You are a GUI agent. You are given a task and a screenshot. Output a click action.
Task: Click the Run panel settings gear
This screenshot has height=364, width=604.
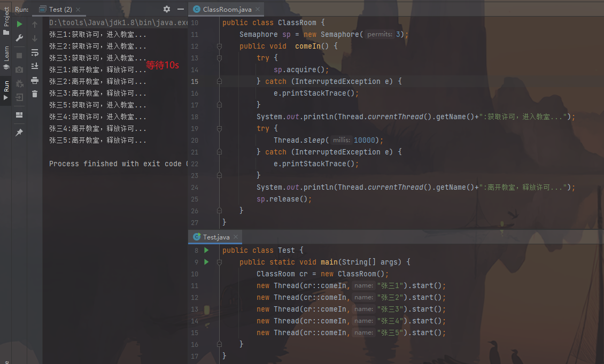coord(167,9)
